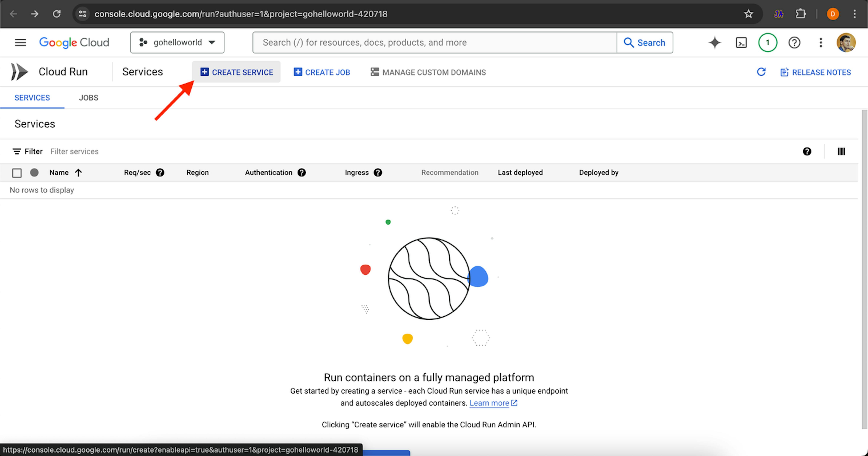Click the column layout toggle icon
This screenshot has width=868, height=456.
842,151
